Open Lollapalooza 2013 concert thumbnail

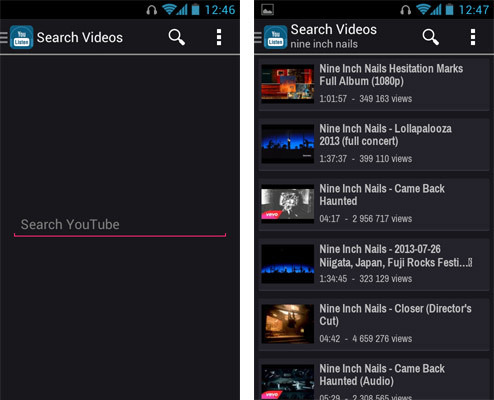coord(288,144)
